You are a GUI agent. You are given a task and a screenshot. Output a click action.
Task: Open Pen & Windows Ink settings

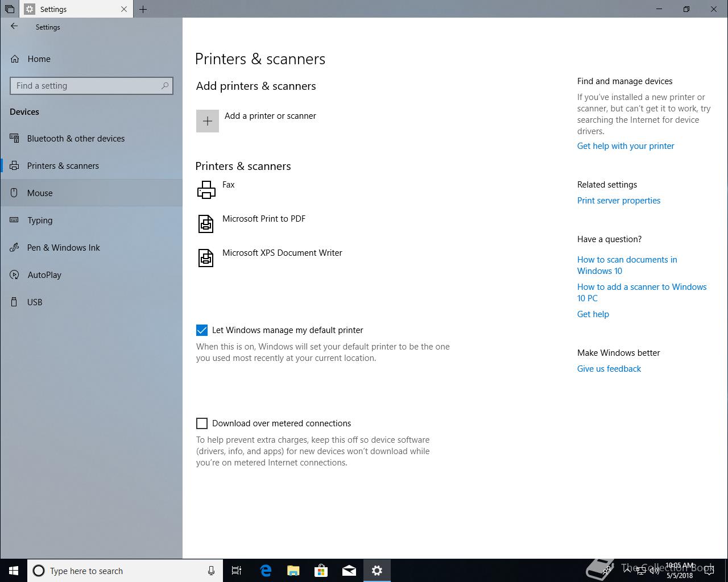tap(91, 248)
